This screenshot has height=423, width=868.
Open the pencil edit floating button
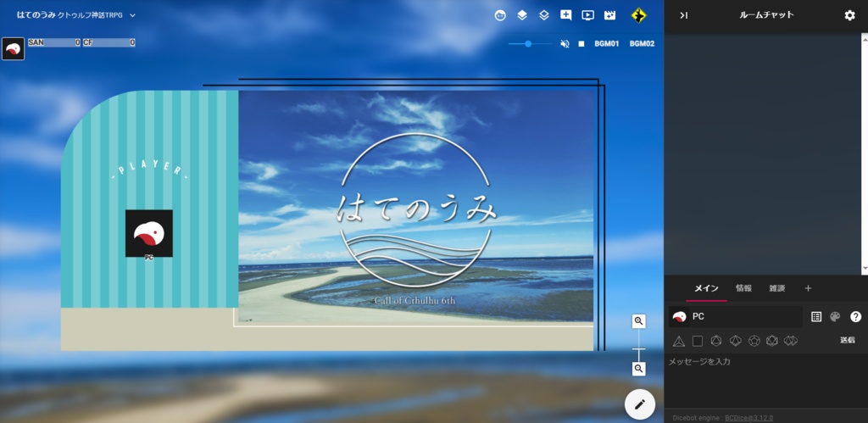(x=640, y=404)
